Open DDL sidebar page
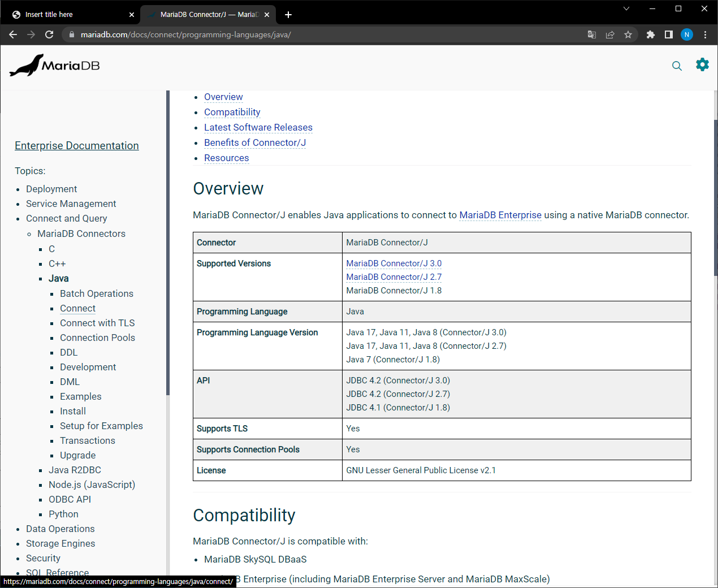The height and width of the screenshot is (588, 718). tap(69, 352)
